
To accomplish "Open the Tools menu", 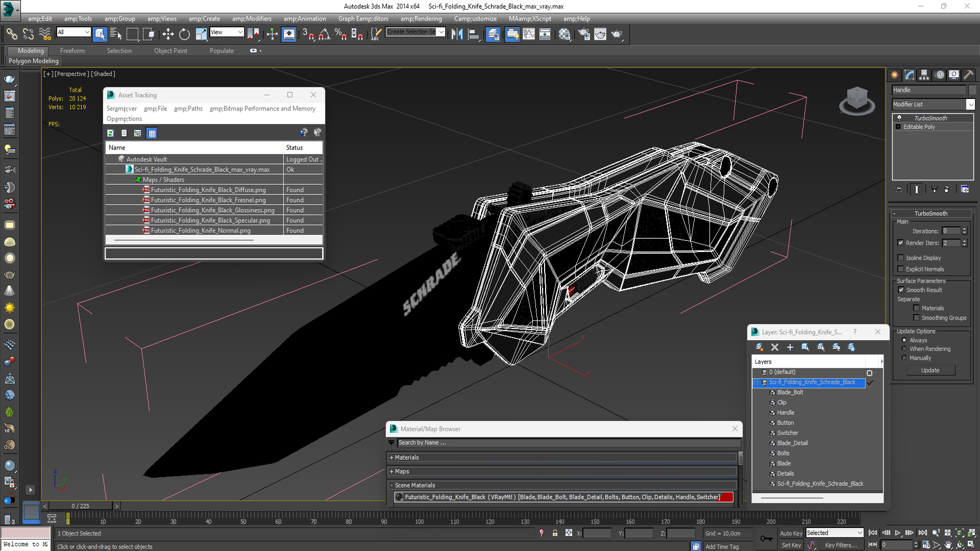I will coord(78,19).
